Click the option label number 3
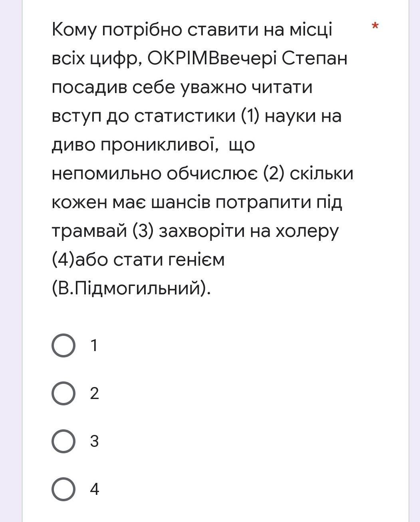This screenshot has height=522, width=420. coord(94,441)
